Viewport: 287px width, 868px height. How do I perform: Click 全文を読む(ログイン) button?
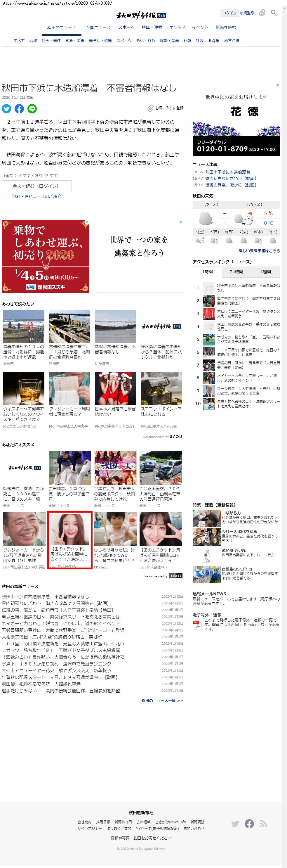tap(37, 186)
